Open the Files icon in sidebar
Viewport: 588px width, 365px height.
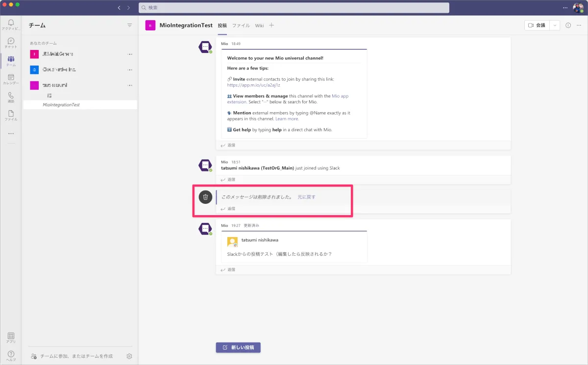point(11,115)
